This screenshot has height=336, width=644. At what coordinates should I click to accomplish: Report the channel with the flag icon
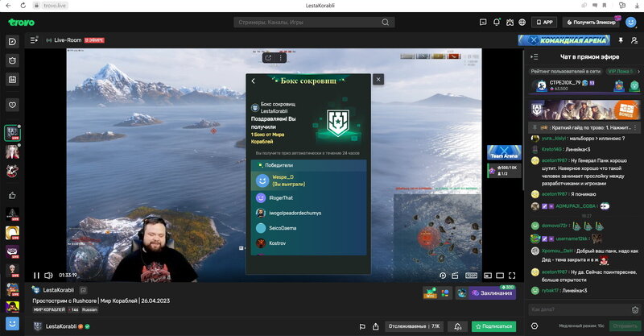point(363,327)
